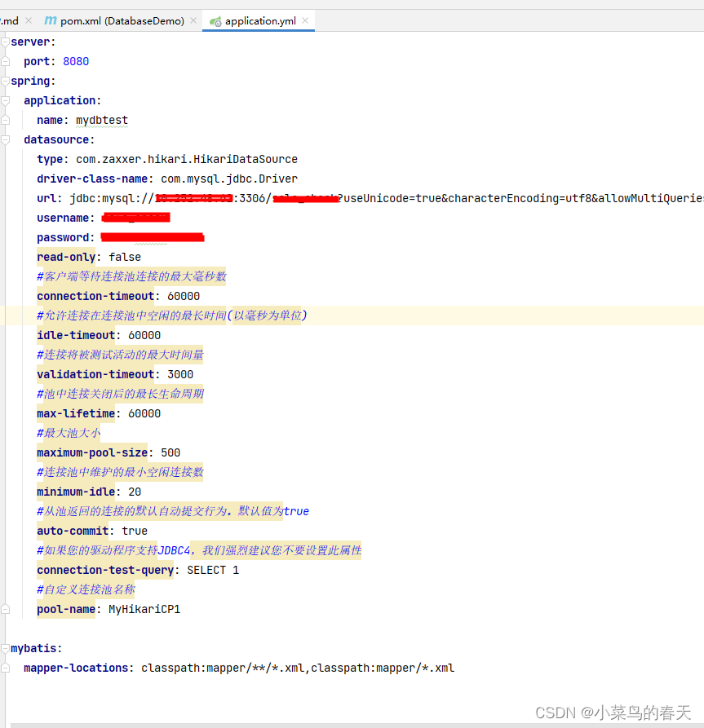Viewport: 704px width, 728px height.
Task: Click the fold end marker beside pool-name line
Action: click(x=5, y=609)
